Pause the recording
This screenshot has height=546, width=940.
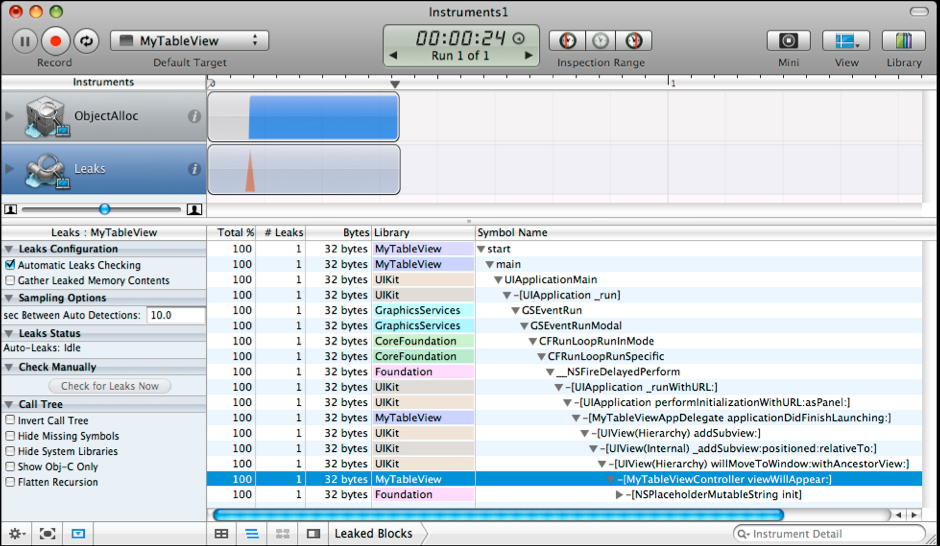pos(25,41)
